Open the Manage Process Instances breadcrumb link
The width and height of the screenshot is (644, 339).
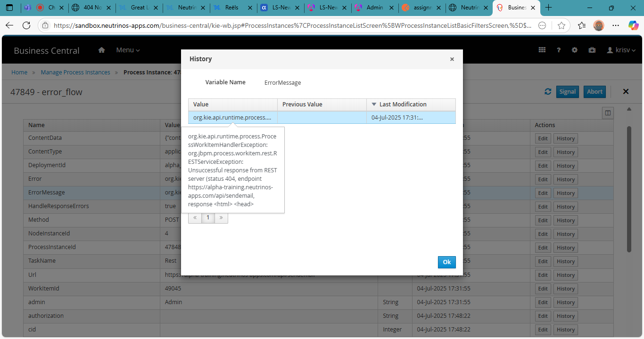coord(75,73)
